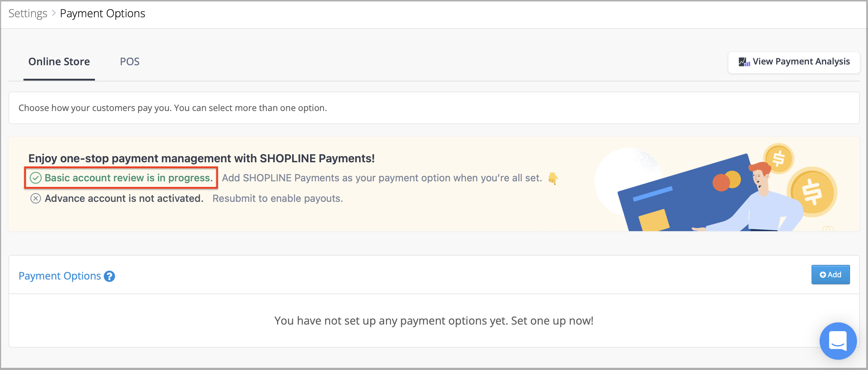Click the empty payment options message
The width and height of the screenshot is (868, 370).
[434, 321]
